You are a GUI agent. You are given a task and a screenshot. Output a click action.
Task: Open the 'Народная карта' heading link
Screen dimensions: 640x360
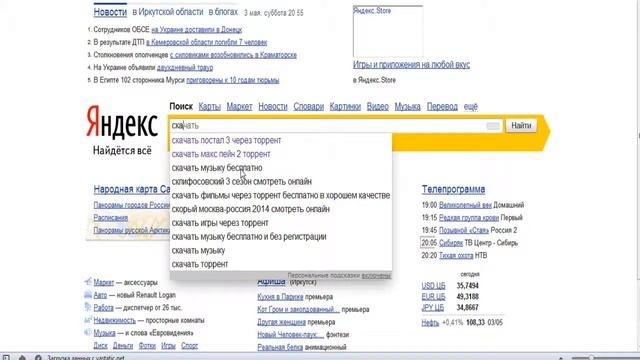tap(132, 189)
